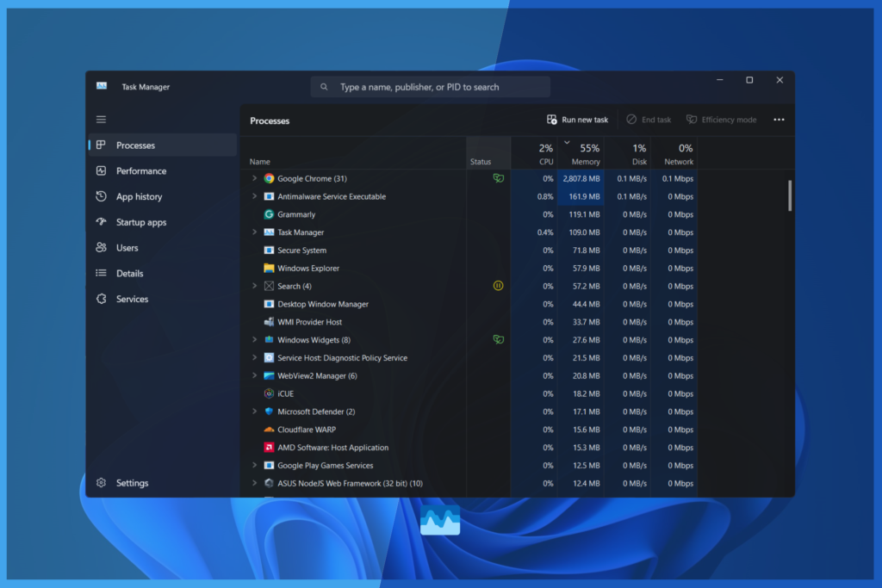
Task: Click the Service Host gear icon
Action: click(269, 357)
